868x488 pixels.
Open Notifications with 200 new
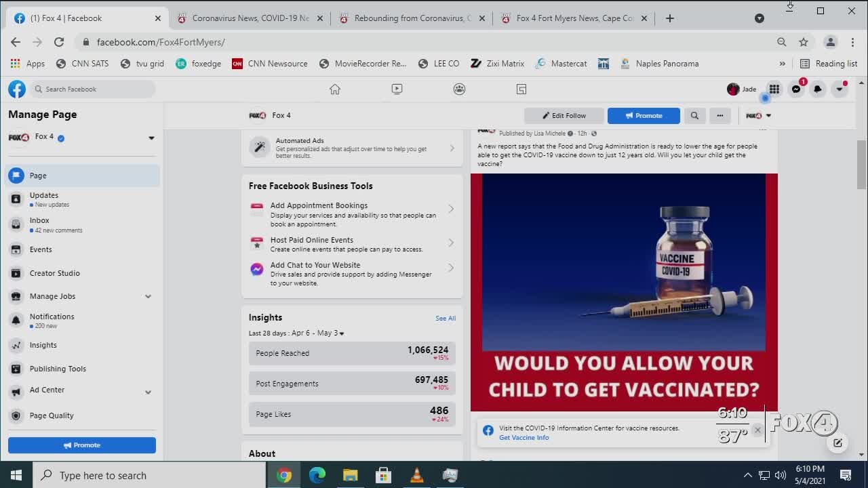(82, 321)
